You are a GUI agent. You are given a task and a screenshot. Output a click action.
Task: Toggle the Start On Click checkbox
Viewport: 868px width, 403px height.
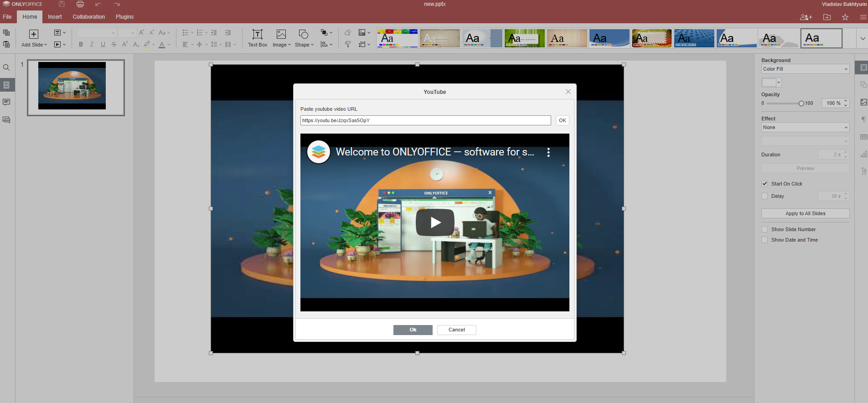765,184
